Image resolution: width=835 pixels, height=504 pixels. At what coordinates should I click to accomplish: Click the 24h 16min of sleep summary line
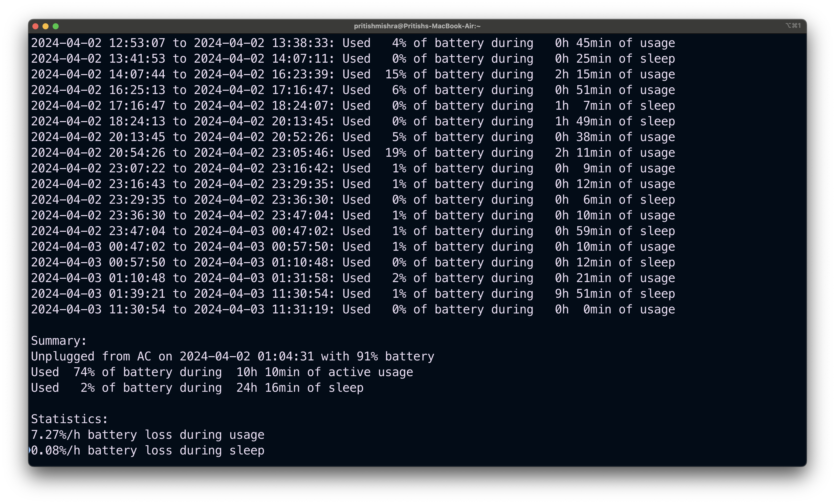point(197,388)
